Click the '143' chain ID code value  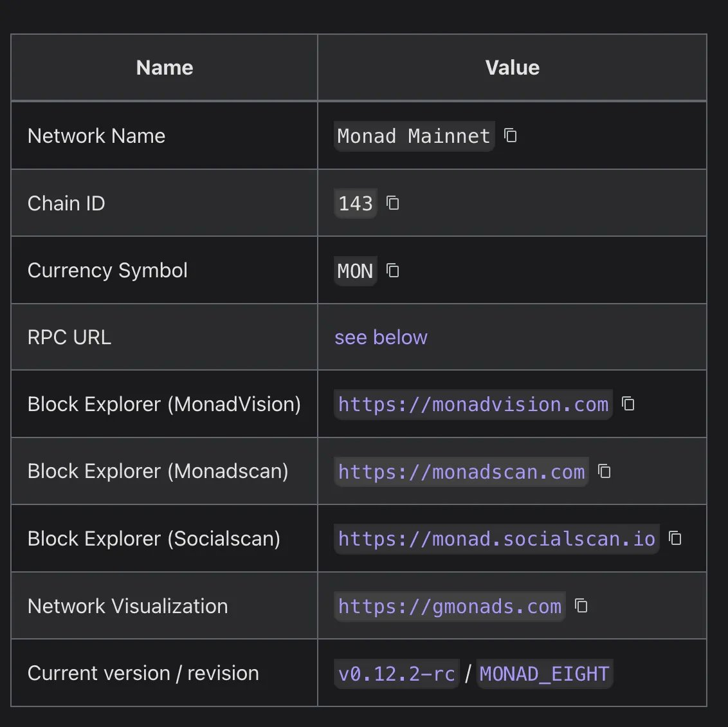tap(355, 204)
